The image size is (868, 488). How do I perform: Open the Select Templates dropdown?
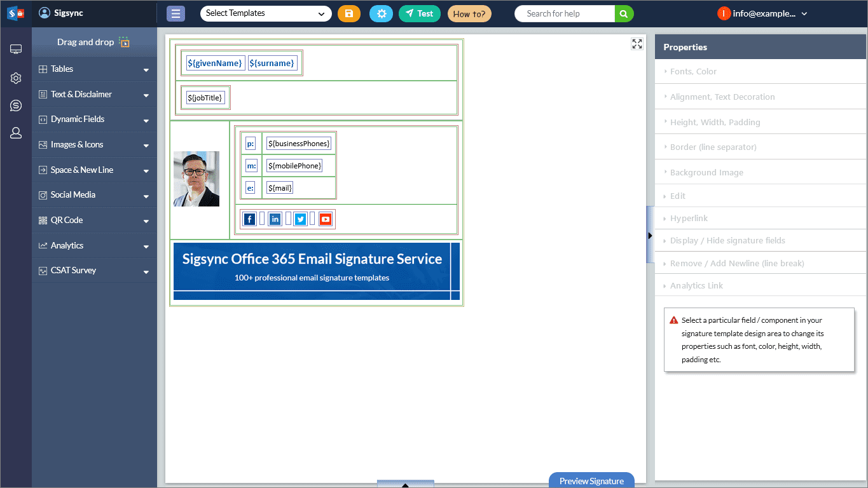(x=265, y=13)
